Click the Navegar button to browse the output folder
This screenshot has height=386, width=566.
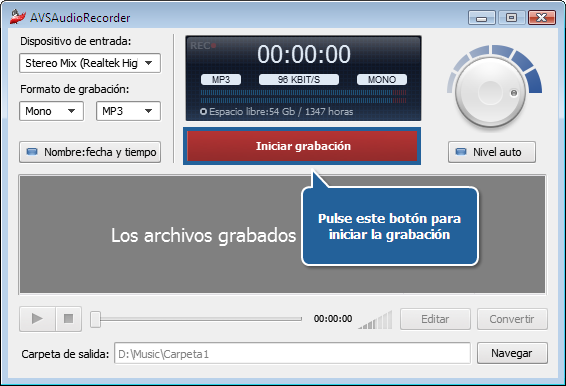[x=512, y=353]
